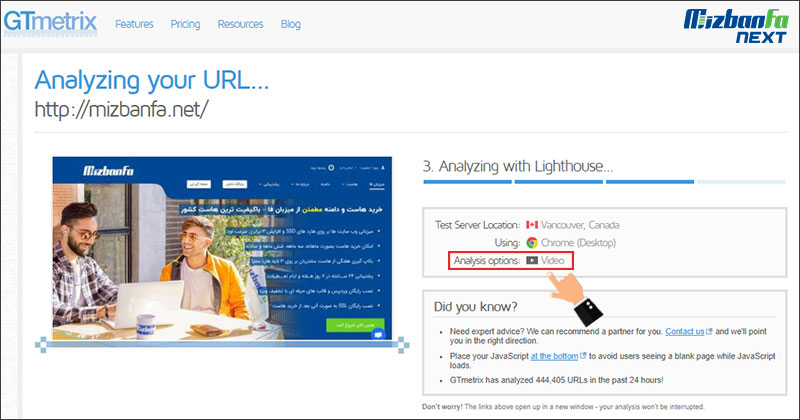Click the GTmetrix logo

(x=51, y=22)
